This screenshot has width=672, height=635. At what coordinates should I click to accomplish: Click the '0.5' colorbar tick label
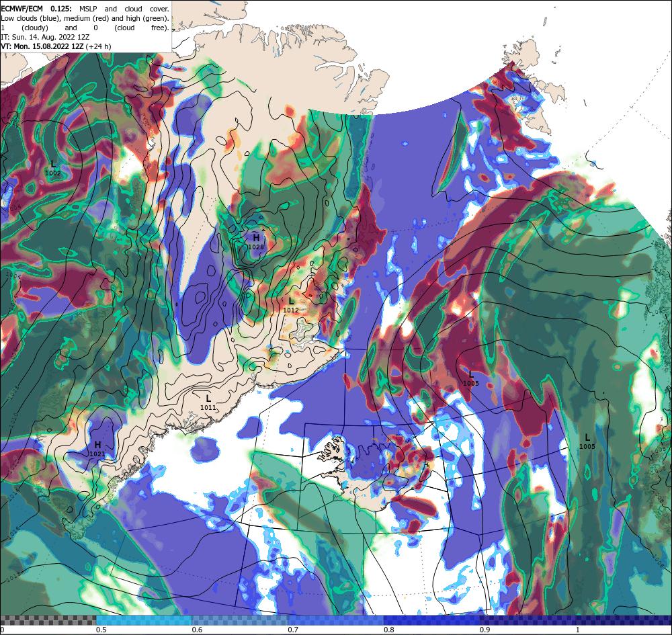tap(101, 630)
